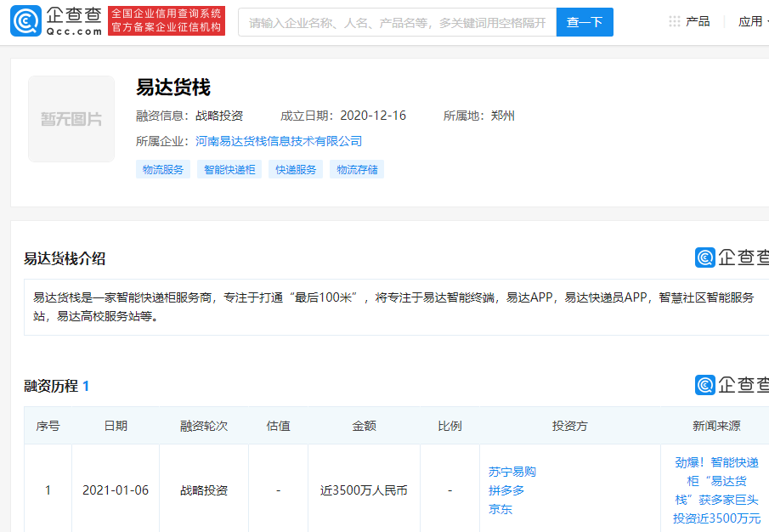This screenshot has height=532, width=769.
Task: Click the 成立日期 2020-12-16 text
Action: tap(343, 116)
